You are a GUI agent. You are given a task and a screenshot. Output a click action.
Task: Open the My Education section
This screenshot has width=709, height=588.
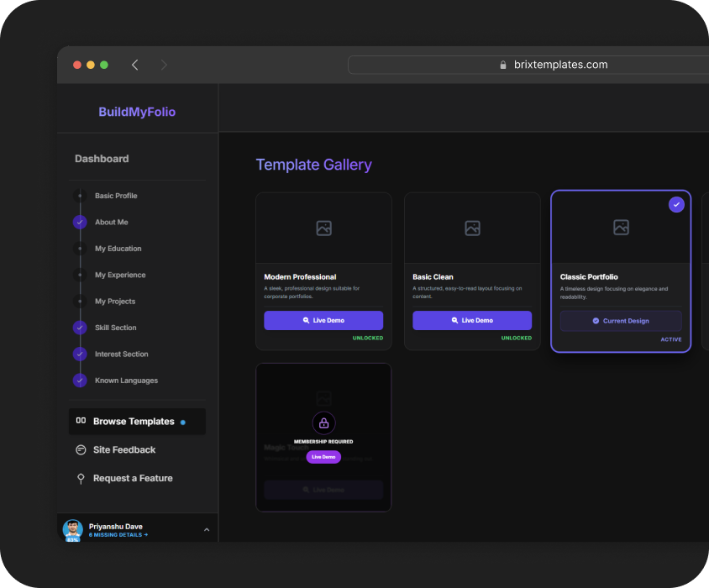[x=118, y=249]
